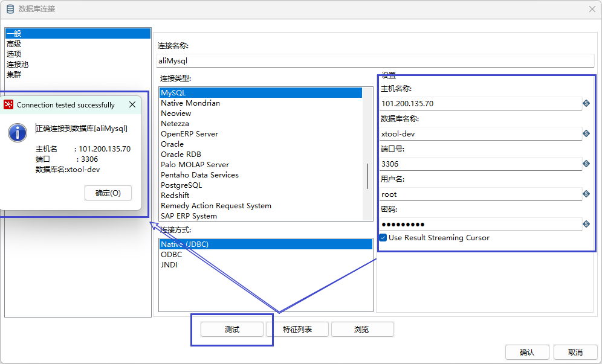Click variable icon beside password field
Viewport: 602px width, 364px height.
click(x=586, y=225)
